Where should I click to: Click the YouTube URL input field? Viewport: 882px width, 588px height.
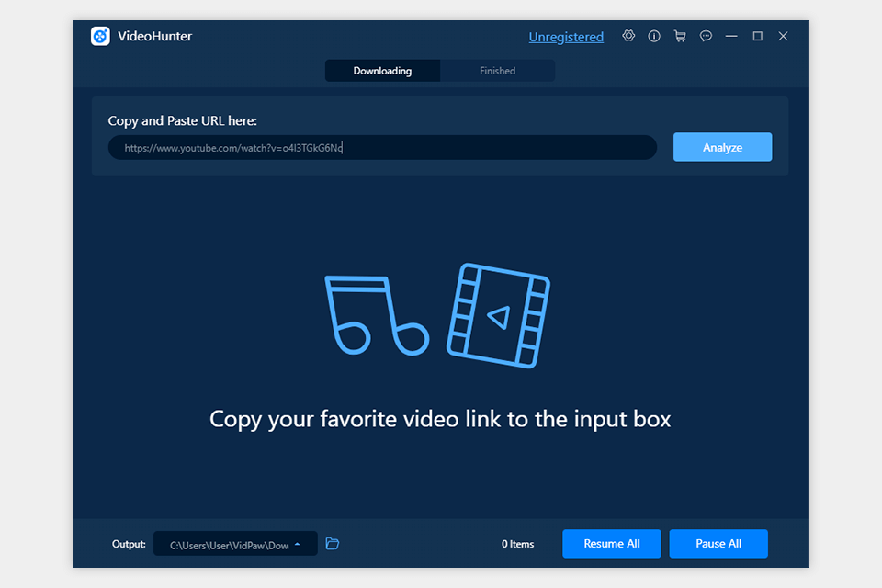382,147
